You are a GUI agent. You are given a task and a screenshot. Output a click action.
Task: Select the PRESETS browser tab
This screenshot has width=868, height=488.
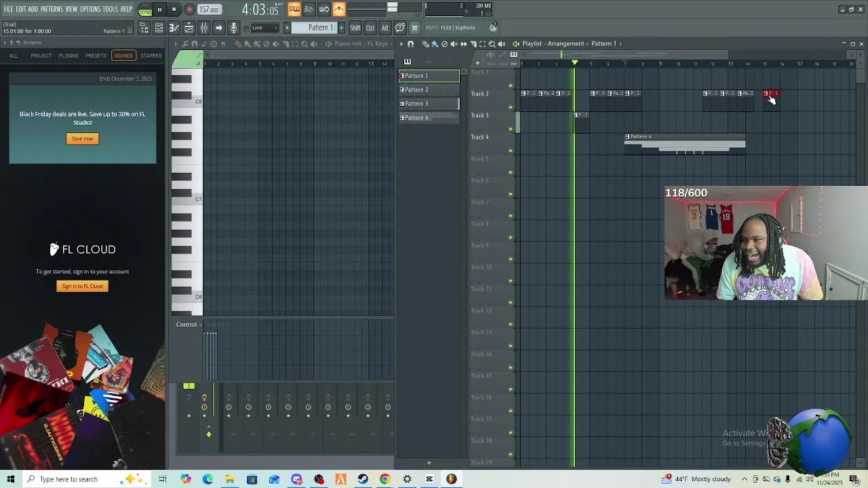tap(96, 56)
